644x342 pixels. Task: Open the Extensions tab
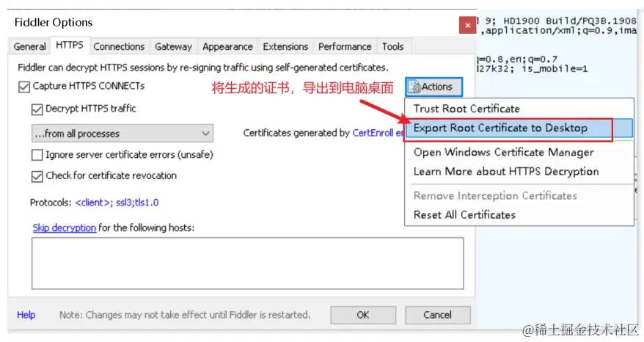tap(285, 46)
